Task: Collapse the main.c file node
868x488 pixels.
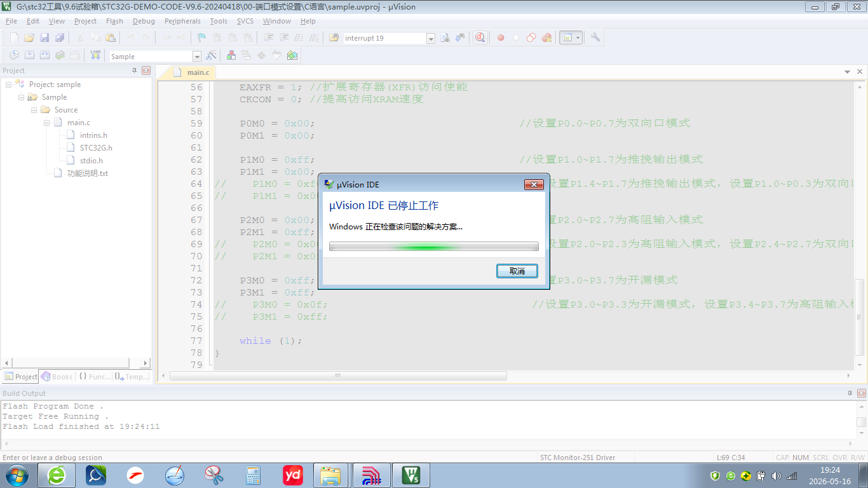Action: click(x=46, y=123)
